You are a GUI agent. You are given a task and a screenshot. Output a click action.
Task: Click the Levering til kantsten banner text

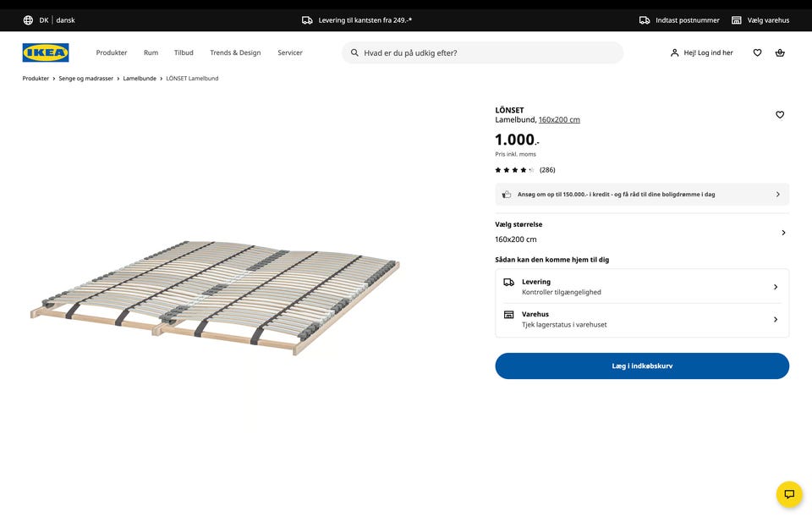point(365,20)
